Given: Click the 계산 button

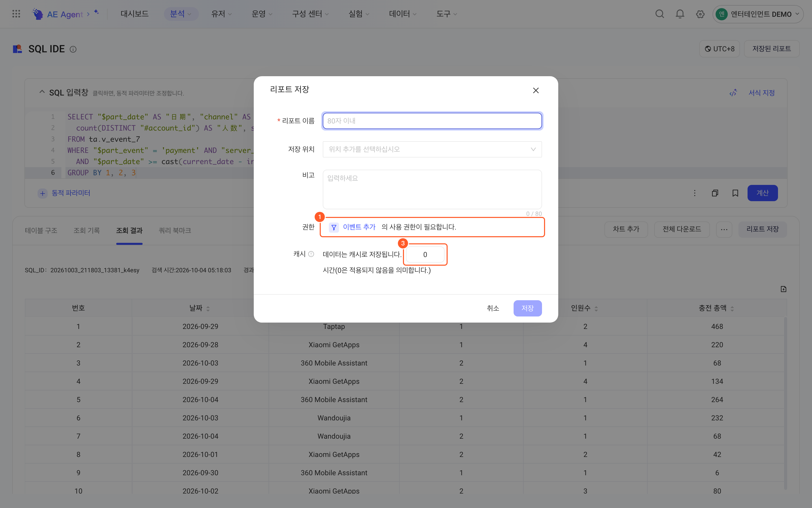Looking at the screenshot, I should (x=762, y=193).
